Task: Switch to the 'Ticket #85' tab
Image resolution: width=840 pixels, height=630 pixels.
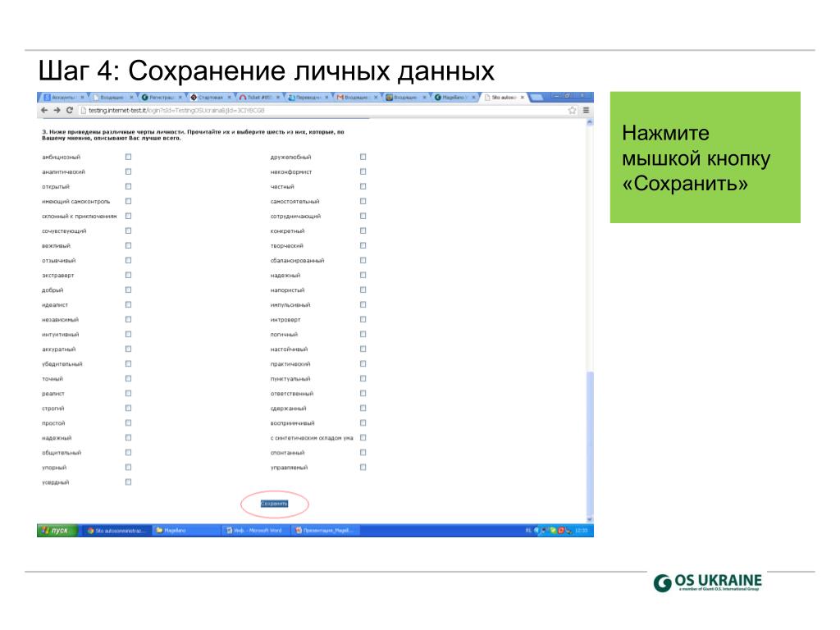Action: [259, 98]
